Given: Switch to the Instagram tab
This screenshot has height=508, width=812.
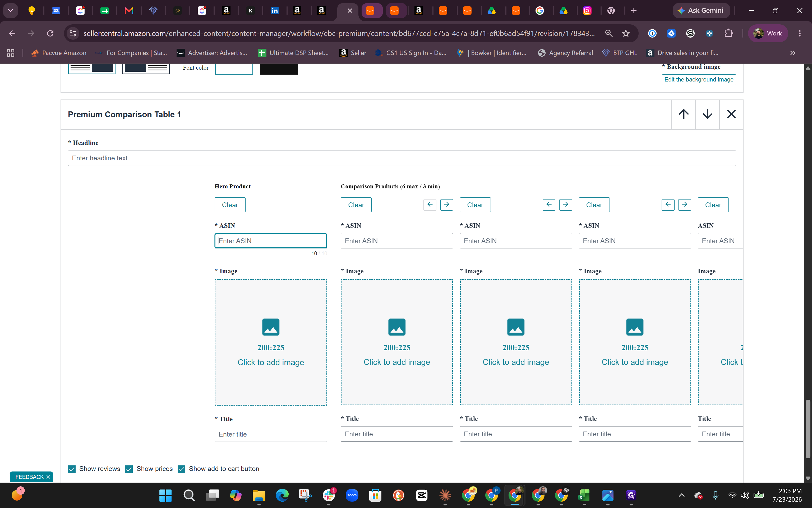Looking at the screenshot, I should click(x=587, y=11).
